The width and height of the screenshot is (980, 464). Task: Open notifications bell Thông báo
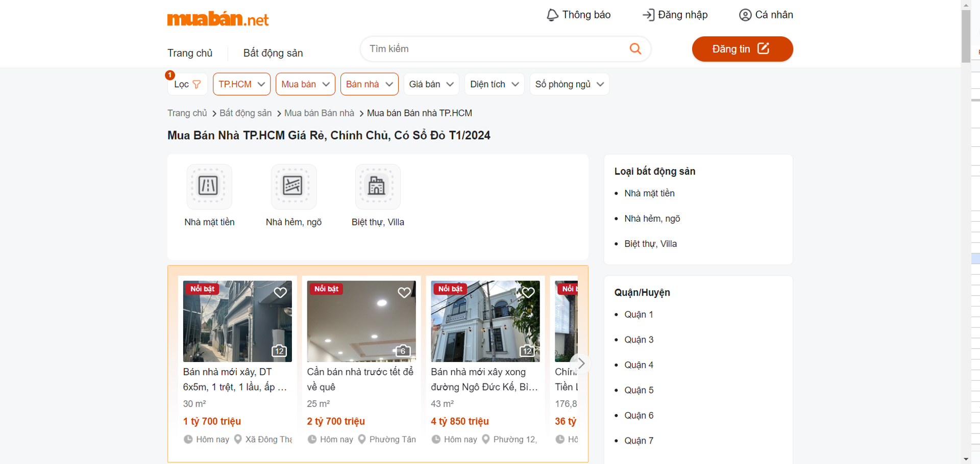[552, 15]
